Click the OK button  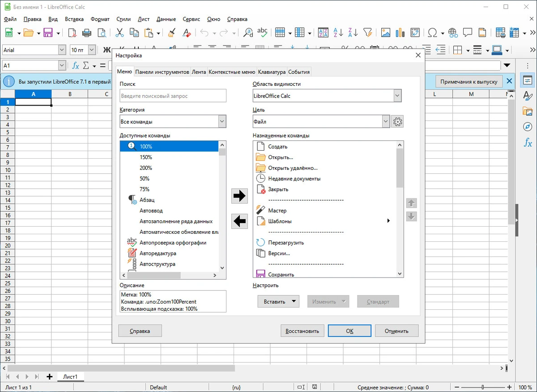click(349, 331)
